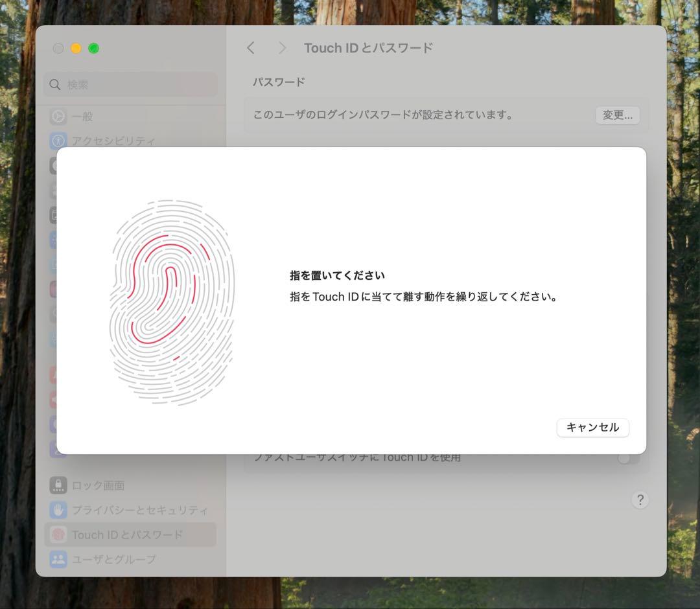Viewport: 700px width, 609px height.
Task: Zoom the window with the green button
Action: [94, 49]
